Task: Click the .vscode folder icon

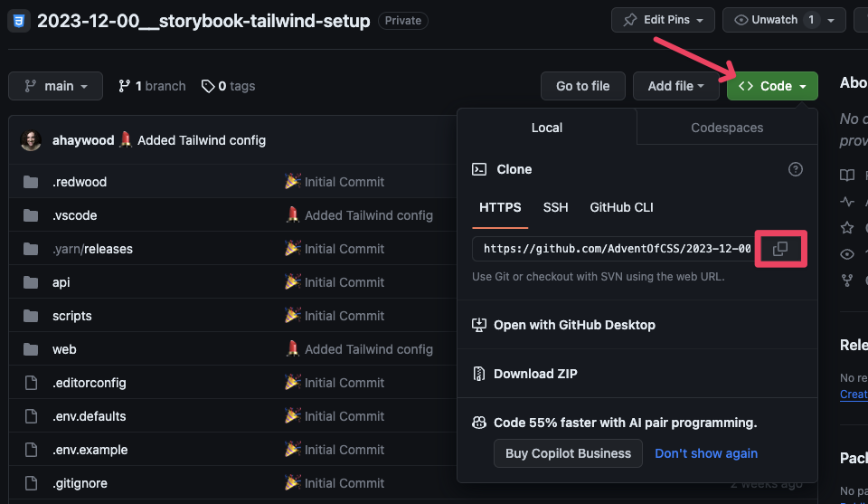Action: click(x=31, y=215)
